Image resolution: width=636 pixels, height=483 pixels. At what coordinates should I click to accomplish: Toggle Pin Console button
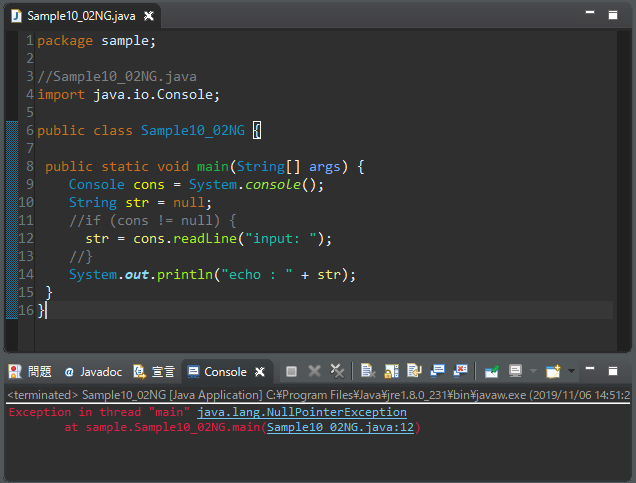pos(492,371)
